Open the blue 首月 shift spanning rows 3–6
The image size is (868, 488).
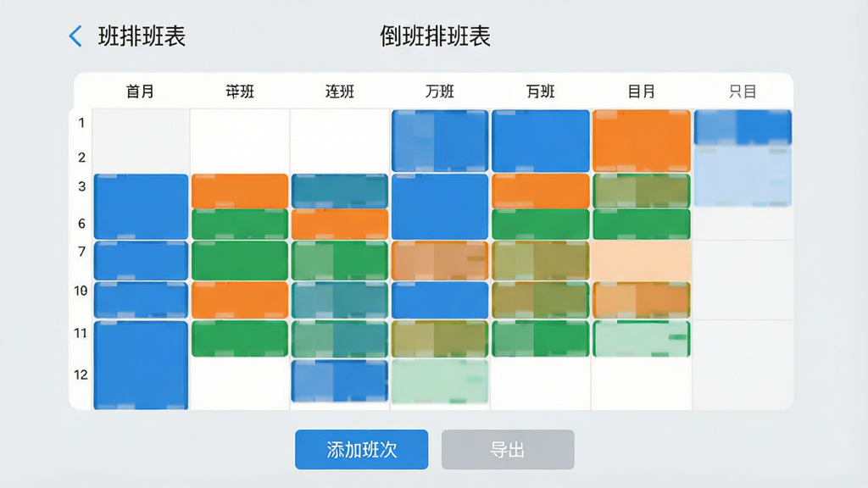(x=142, y=207)
